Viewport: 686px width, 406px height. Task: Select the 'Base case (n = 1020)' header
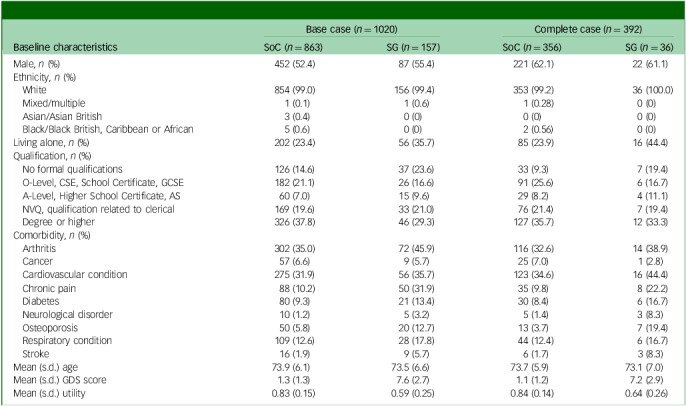coord(351,29)
